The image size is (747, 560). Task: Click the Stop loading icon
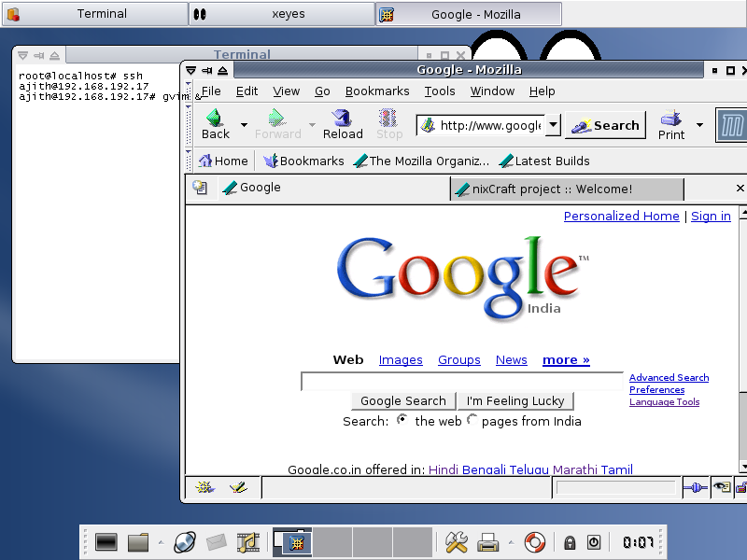[x=388, y=118]
